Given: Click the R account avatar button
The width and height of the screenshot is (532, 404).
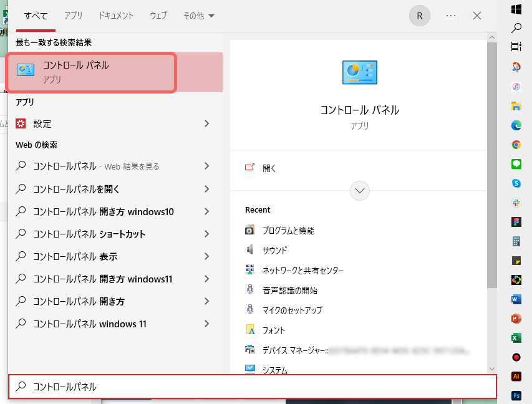Looking at the screenshot, I should point(419,16).
